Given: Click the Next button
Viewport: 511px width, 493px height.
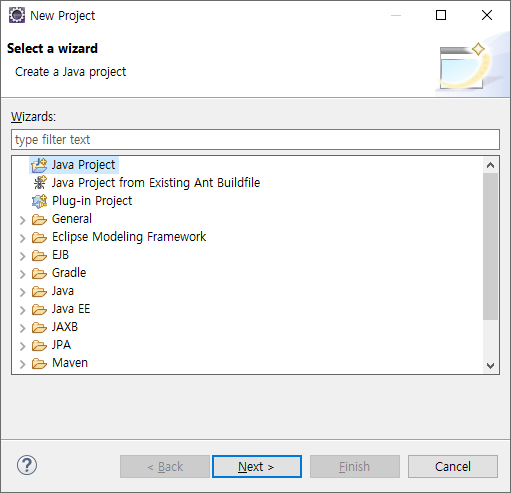Looking at the screenshot, I should [257, 466].
